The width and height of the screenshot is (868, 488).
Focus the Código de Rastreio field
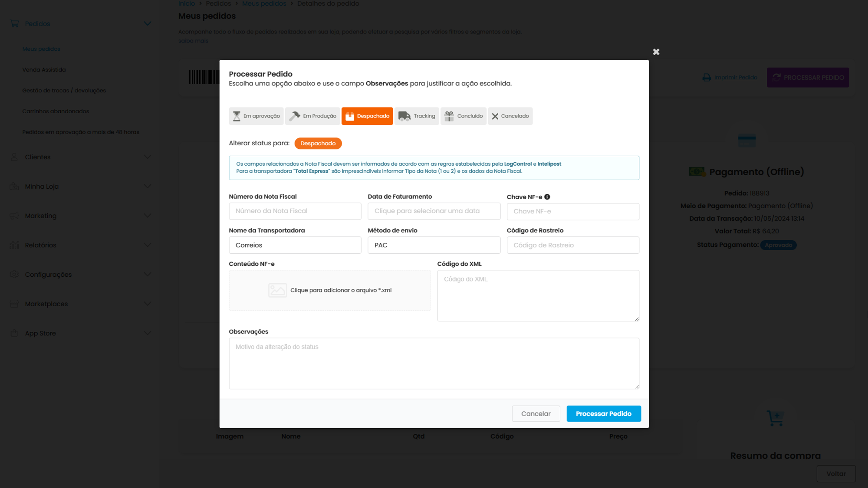573,245
